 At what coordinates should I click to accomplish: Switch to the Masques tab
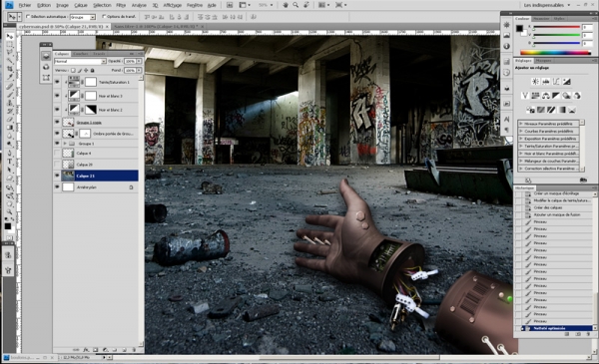pos(543,61)
